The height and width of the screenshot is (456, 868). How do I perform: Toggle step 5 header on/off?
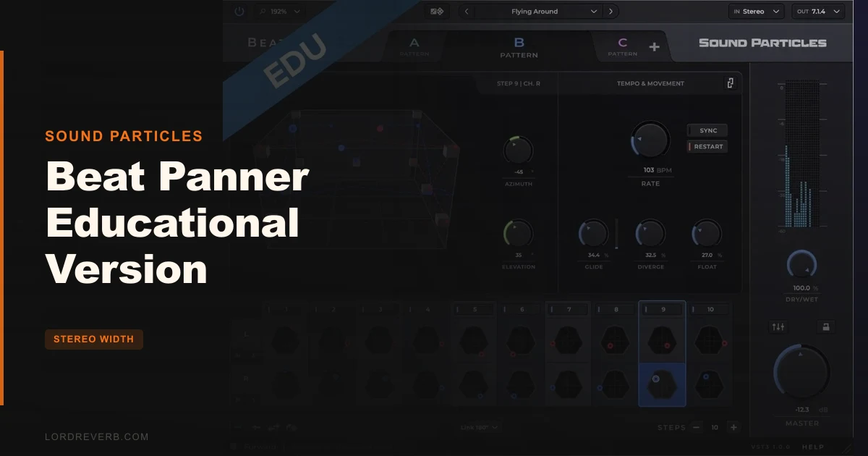click(x=475, y=309)
